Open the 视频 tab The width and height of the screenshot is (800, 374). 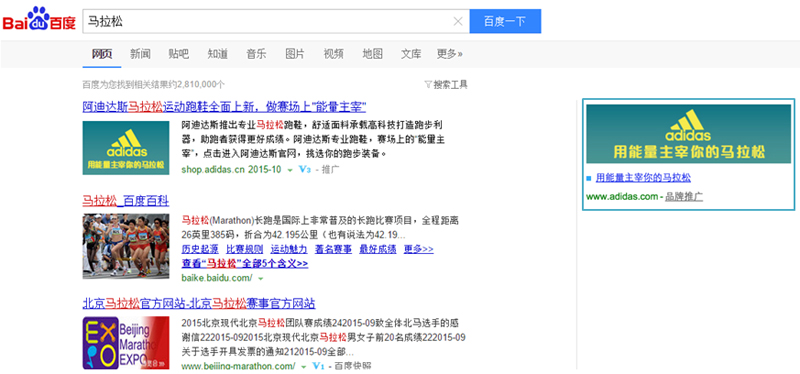tap(334, 54)
